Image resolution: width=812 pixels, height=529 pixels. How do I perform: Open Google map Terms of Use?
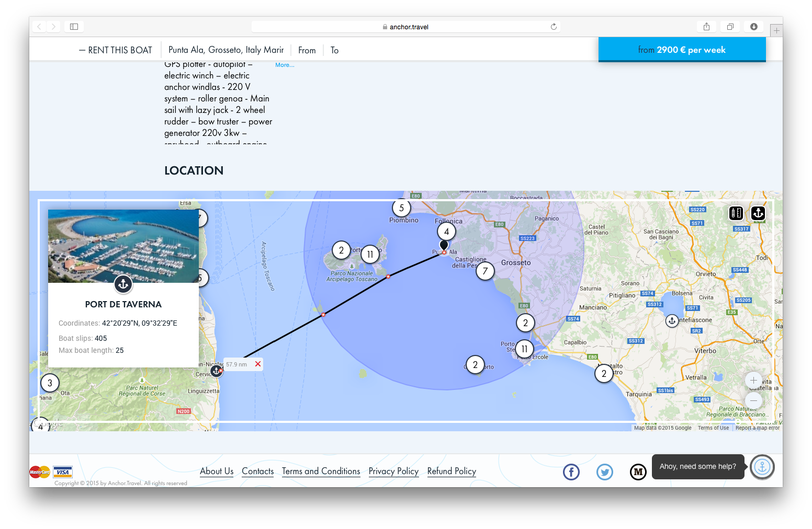713,428
